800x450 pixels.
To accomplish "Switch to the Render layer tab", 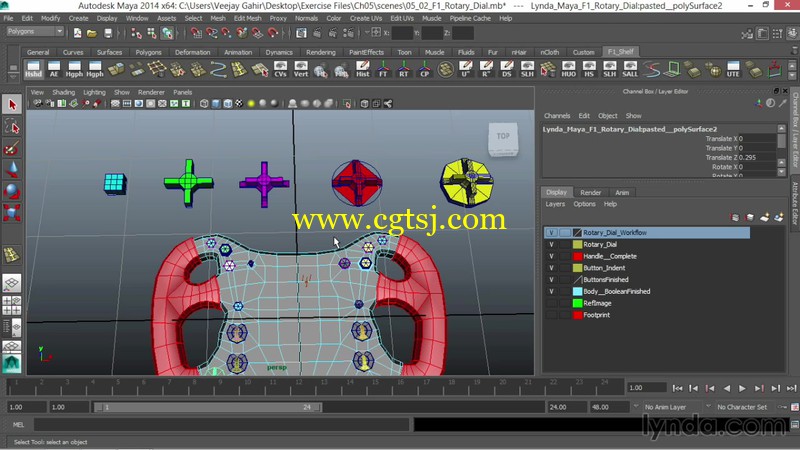I will [x=590, y=192].
